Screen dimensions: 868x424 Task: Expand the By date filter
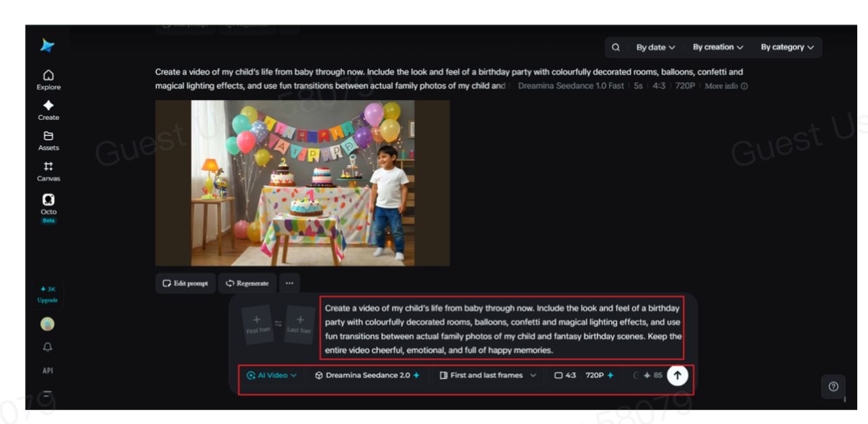655,47
